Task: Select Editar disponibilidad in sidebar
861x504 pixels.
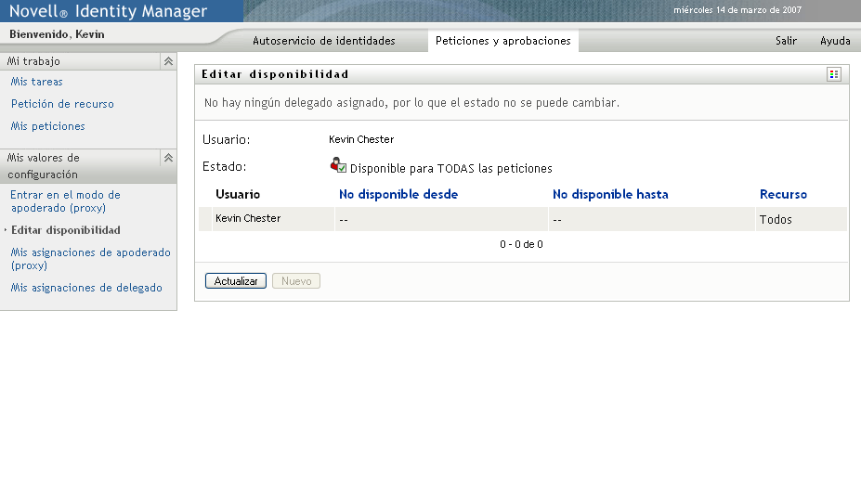Action: 66,230
